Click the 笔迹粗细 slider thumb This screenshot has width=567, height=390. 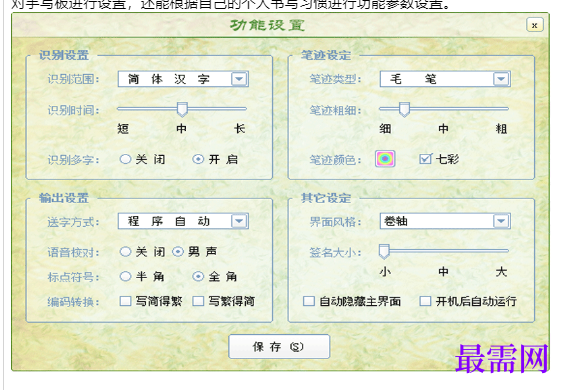[404, 109]
